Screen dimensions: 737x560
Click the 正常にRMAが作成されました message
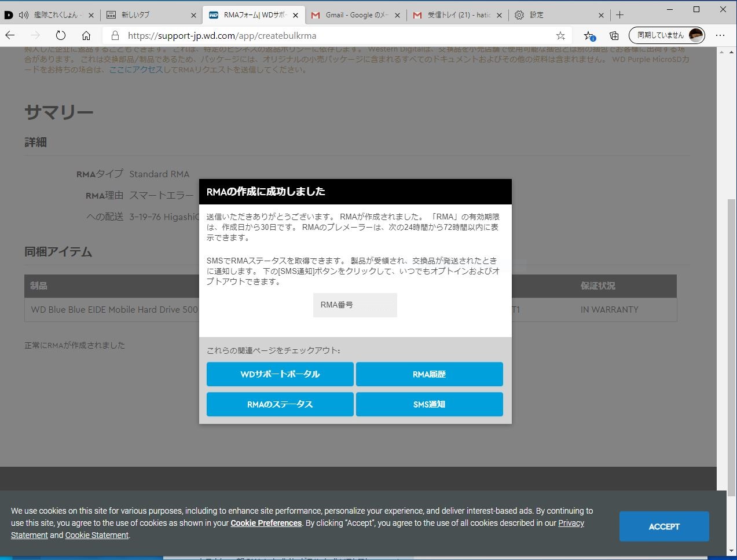(x=75, y=345)
